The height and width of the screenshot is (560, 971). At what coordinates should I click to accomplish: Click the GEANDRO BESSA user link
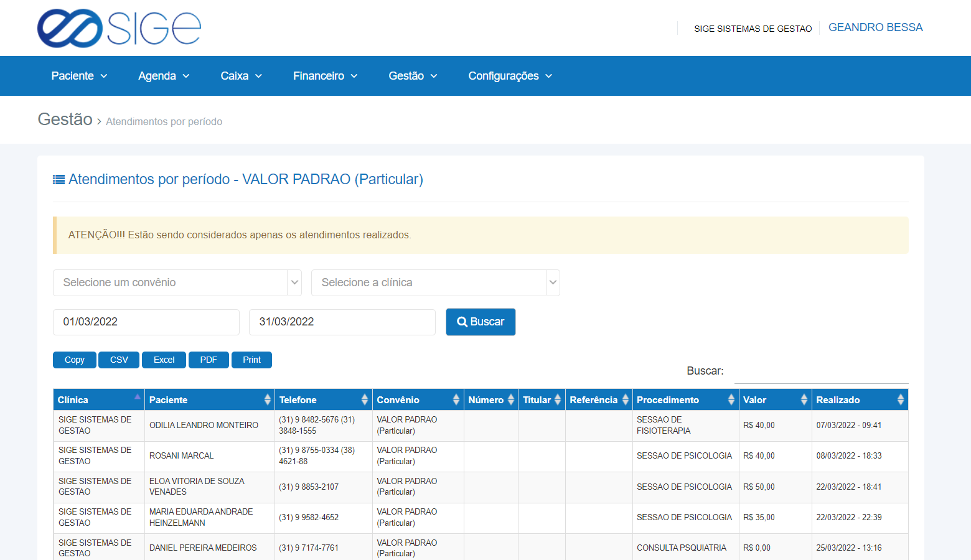pyautogui.click(x=875, y=27)
